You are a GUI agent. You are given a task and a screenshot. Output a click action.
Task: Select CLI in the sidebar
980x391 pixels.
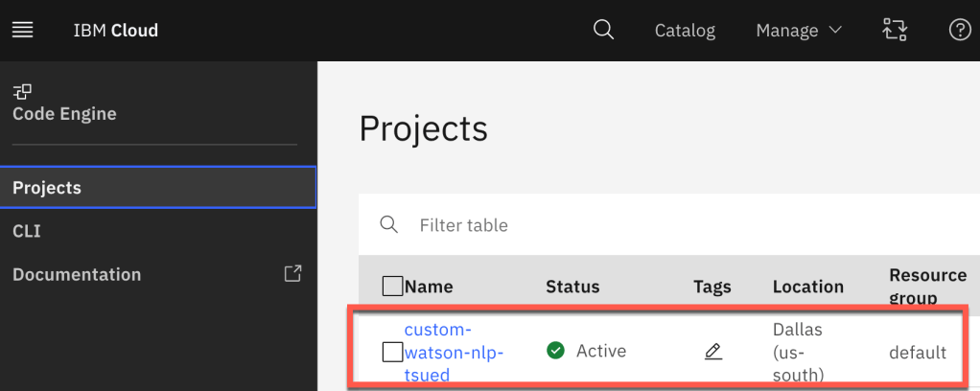pyautogui.click(x=27, y=231)
